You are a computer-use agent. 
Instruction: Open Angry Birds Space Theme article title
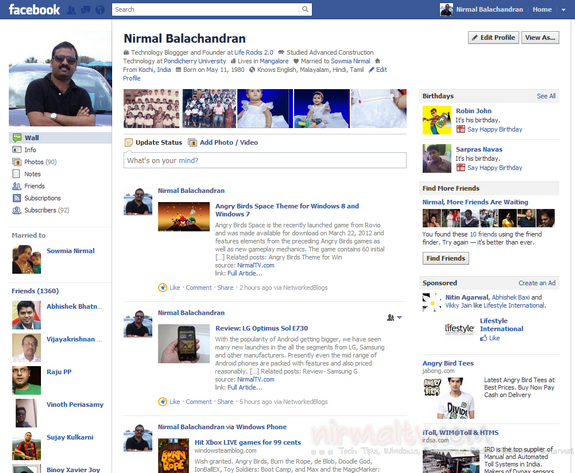click(x=287, y=210)
